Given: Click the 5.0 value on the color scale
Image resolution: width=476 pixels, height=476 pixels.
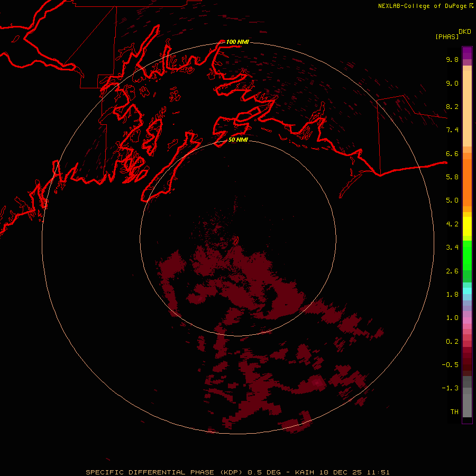Looking at the screenshot, I should [x=452, y=200].
